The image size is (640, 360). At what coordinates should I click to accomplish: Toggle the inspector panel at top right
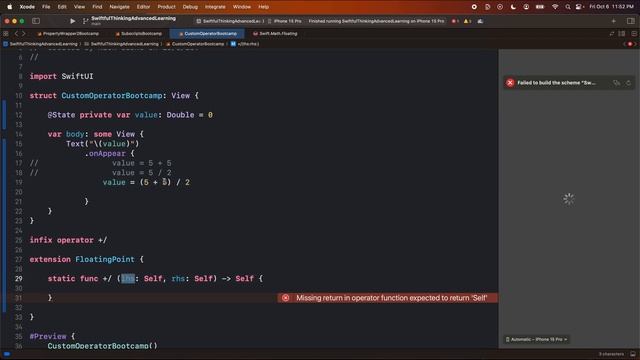[631, 21]
